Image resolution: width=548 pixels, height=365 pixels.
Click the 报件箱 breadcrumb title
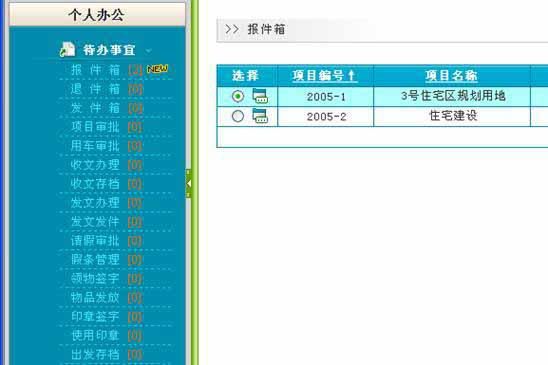266,29
